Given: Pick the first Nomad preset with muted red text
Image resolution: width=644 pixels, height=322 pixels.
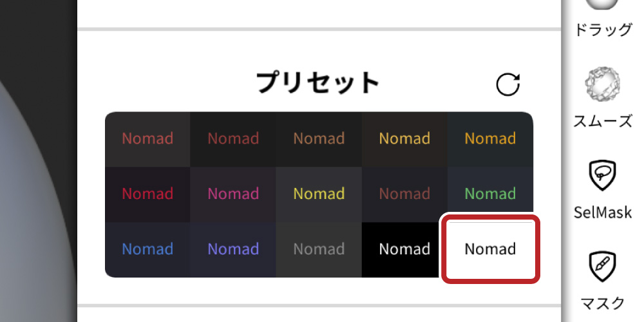Looking at the screenshot, I should [x=147, y=138].
